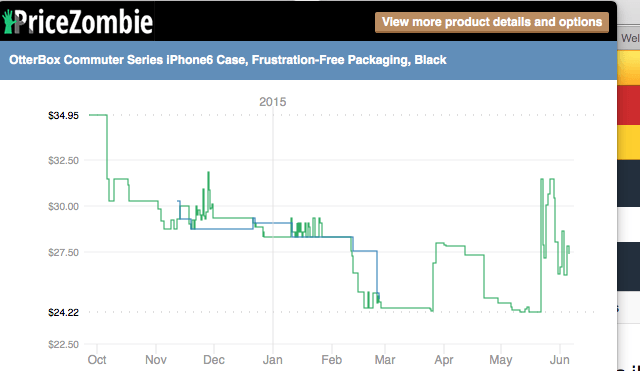The width and height of the screenshot is (640, 371).
Task: Open View more product details and options
Action: tap(492, 22)
